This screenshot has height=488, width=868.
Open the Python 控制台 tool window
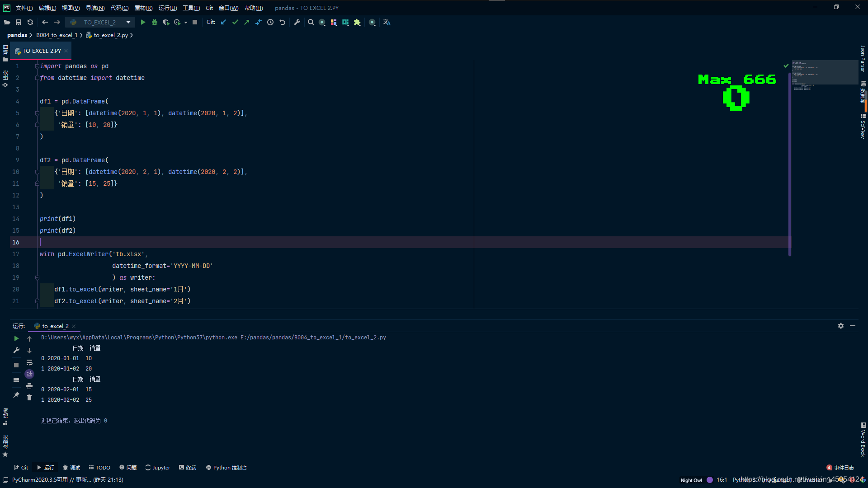pos(226,468)
